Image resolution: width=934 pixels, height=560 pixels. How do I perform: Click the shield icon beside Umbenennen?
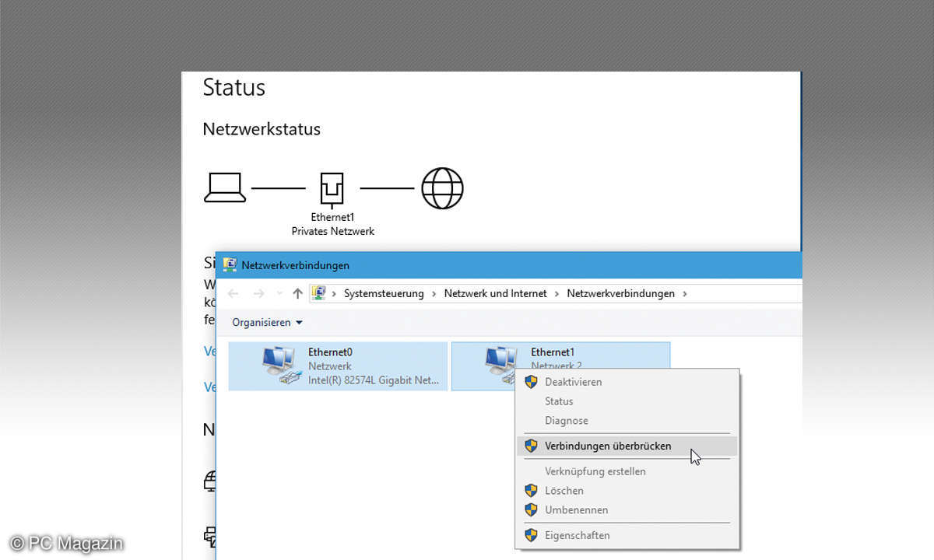pos(531,510)
